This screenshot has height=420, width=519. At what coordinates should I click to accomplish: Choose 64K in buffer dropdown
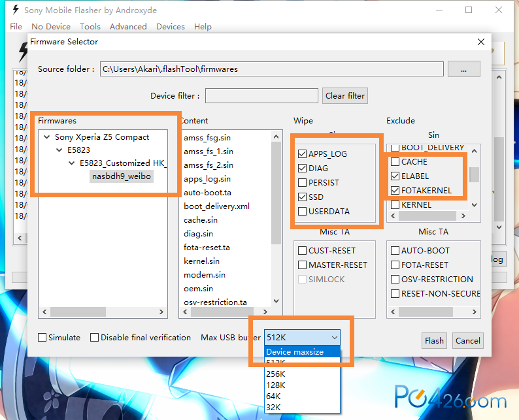302,396
